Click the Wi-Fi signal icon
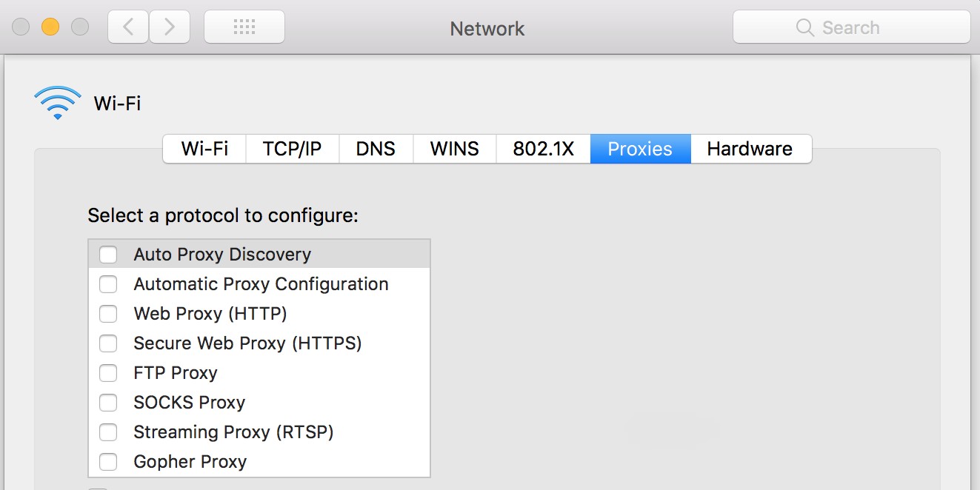Screen dimensions: 980x490 (57, 102)
